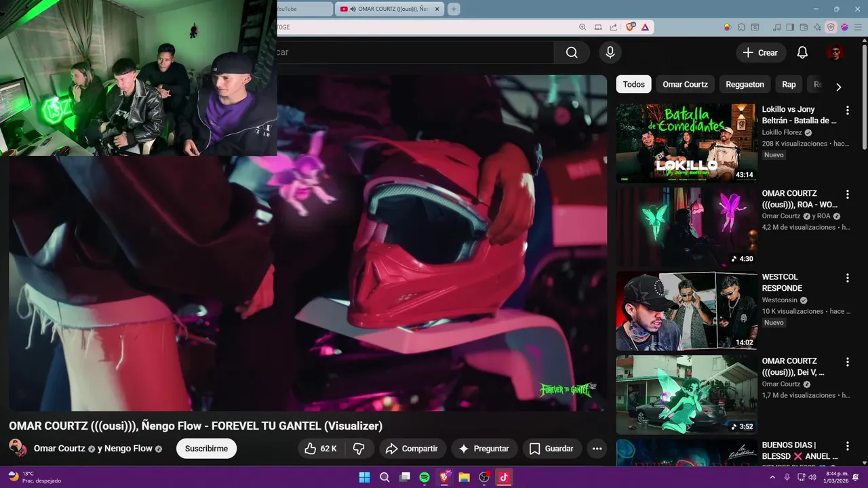
Task: Open options menu for BUENOS DIAS BLESSD video
Action: point(847,446)
